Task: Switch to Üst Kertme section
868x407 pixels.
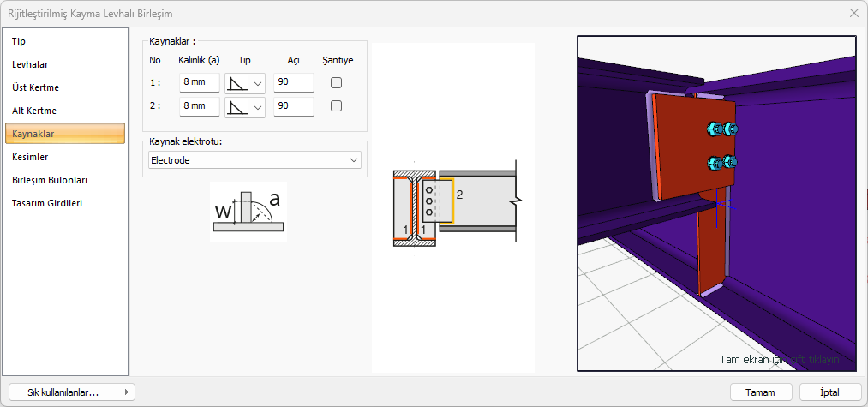Action: click(x=35, y=87)
